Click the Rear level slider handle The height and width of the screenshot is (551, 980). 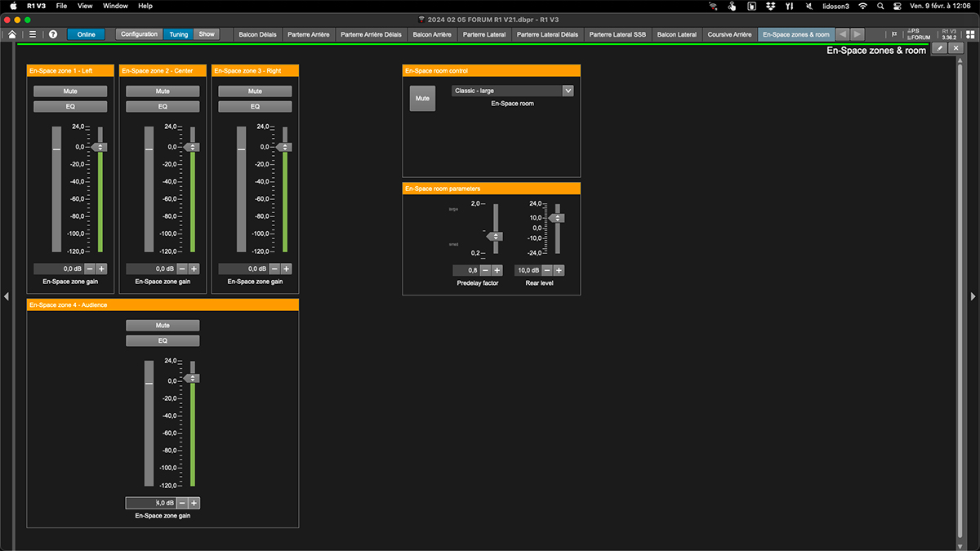point(558,218)
